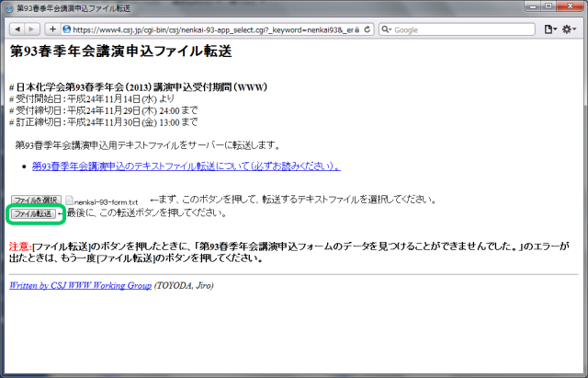Open the Written by CSJ WWW Working Group link
The image size is (588, 378).
pos(80,285)
